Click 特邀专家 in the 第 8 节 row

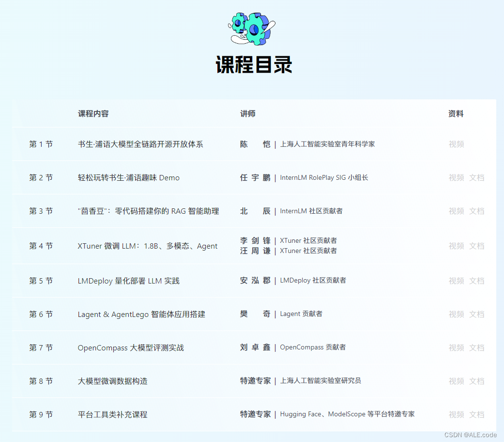pyautogui.click(x=255, y=380)
